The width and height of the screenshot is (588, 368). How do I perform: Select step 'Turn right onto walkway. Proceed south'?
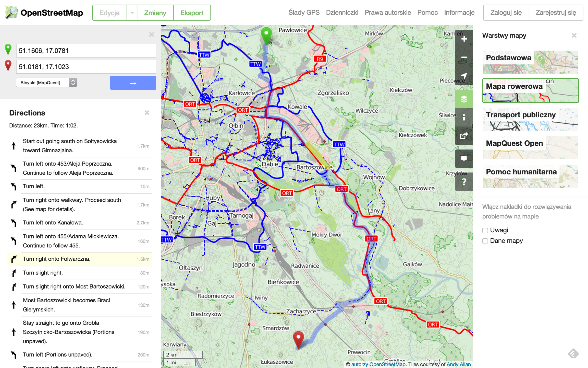(x=80, y=205)
